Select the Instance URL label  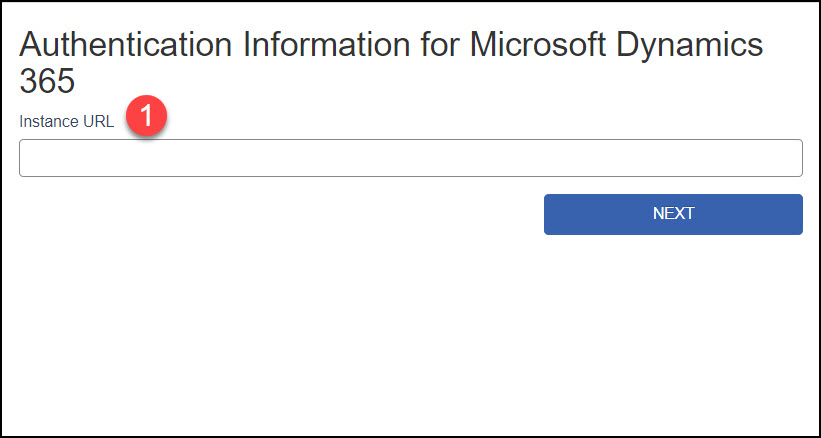coord(66,121)
